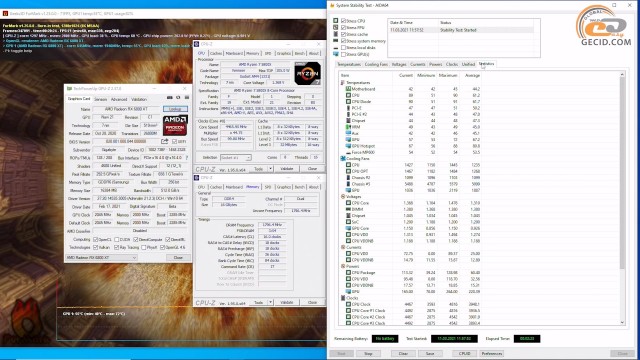Collapse the Temperatures group in statistics list
This screenshot has width=640, height=360.
pyautogui.click(x=343, y=82)
